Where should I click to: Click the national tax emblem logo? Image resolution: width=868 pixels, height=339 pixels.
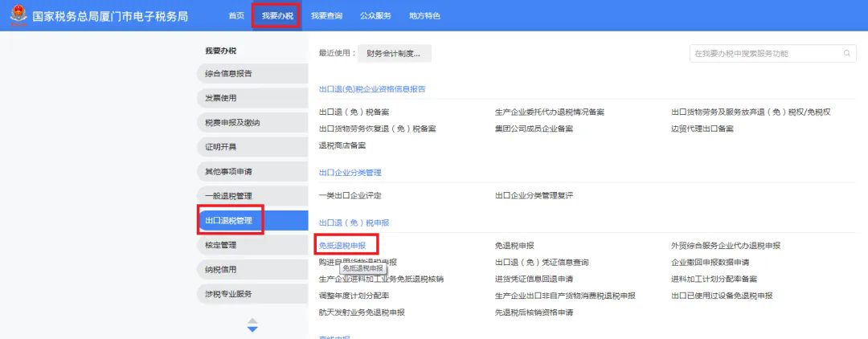coord(18,15)
